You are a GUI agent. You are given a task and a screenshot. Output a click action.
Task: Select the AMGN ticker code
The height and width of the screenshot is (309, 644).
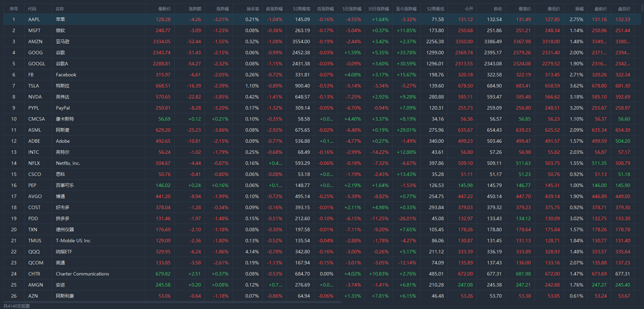point(36,285)
